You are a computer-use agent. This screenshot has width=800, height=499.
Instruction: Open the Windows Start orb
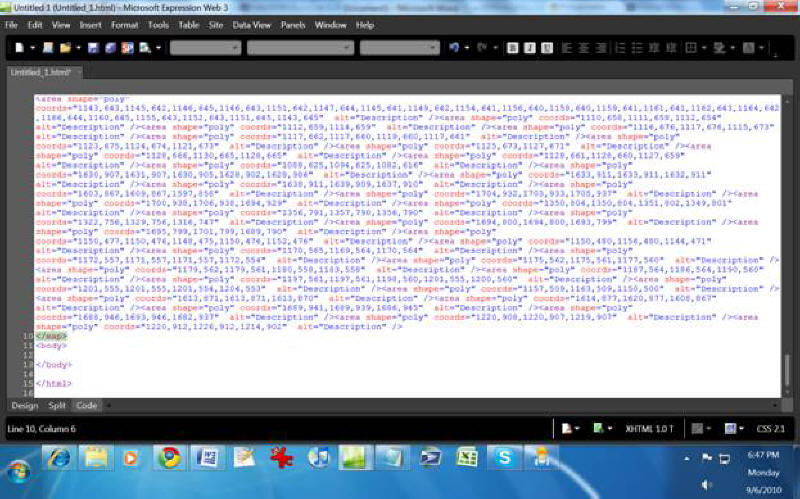coord(18,471)
